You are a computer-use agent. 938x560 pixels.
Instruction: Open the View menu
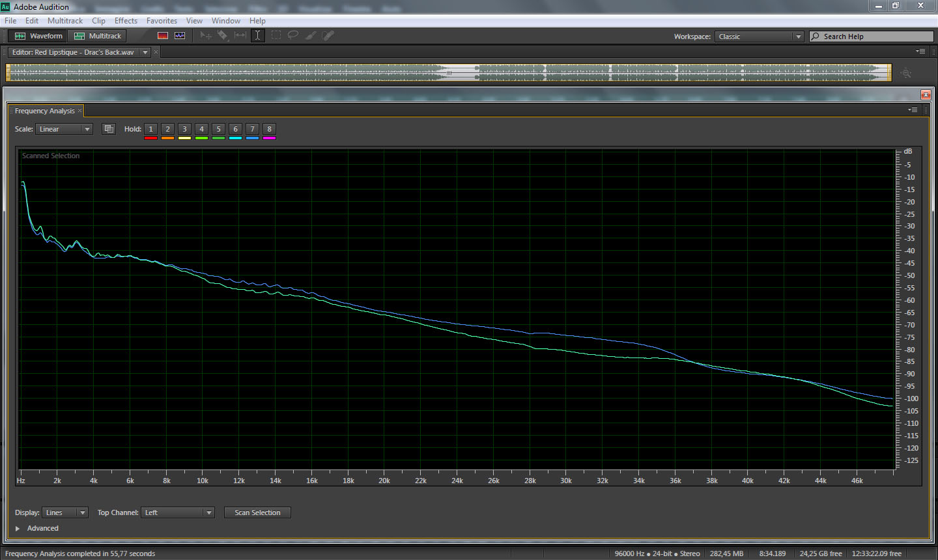point(194,21)
